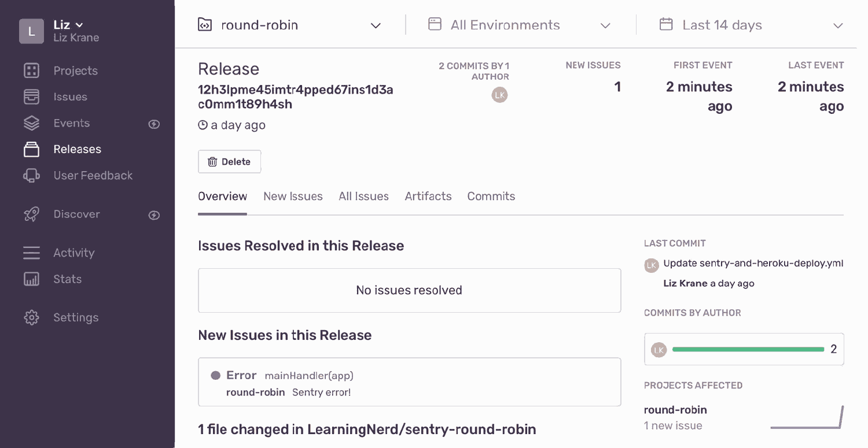Click the Delete release button

[229, 161]
